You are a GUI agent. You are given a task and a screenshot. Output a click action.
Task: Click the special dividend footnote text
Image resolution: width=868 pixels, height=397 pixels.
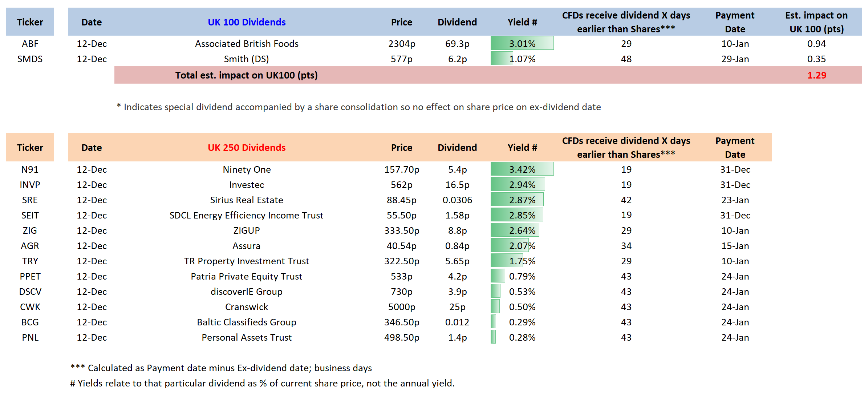(358, 107)
